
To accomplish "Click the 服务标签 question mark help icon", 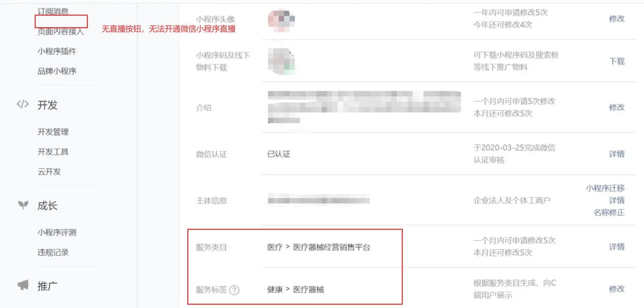I will click(x=234, y=290).
